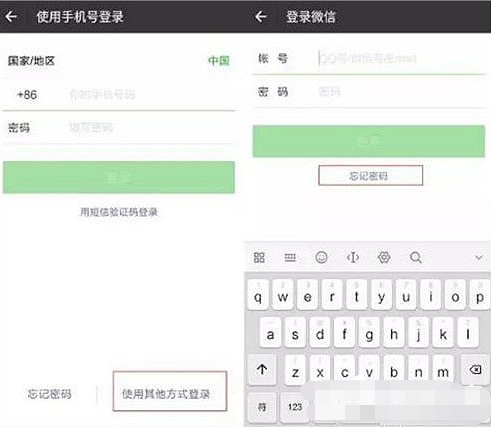The width and height of the screenshot is (491, 427).
Task: Open keyboard grid menu icon
Action: pyautogui.click(x=259, y=257)
